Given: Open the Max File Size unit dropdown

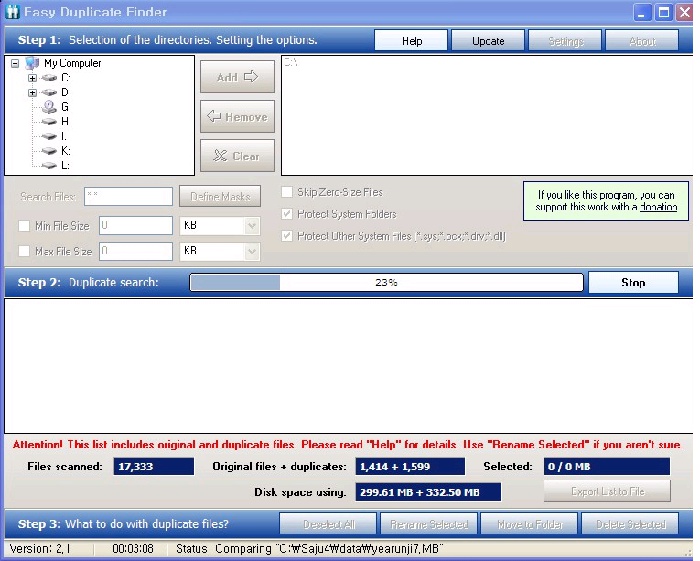Looking at the screenshot, I should (252, 251).
